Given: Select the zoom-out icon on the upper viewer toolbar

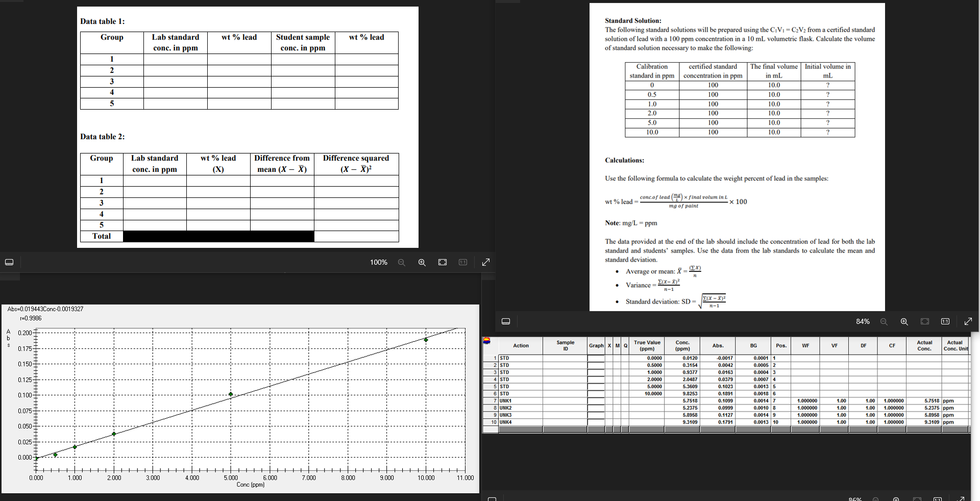Looking at the screenshot, I should point(402,262).
